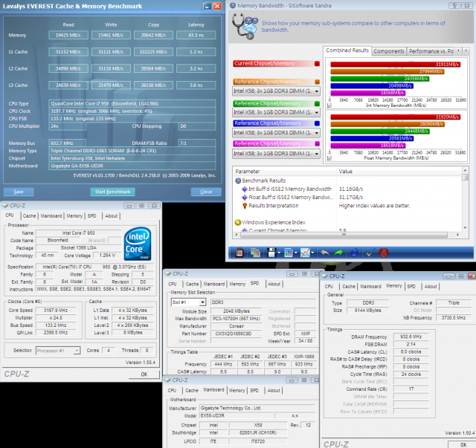Open Memory tab in CPU-Z SPD window
Screen dimensions: 476x448
point(237,284)
